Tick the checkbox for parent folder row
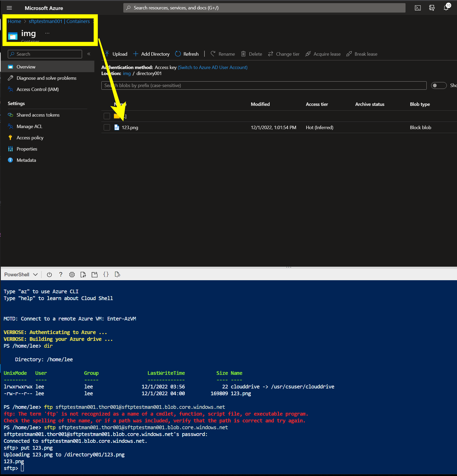457x476 pixels. coord(107,116)
